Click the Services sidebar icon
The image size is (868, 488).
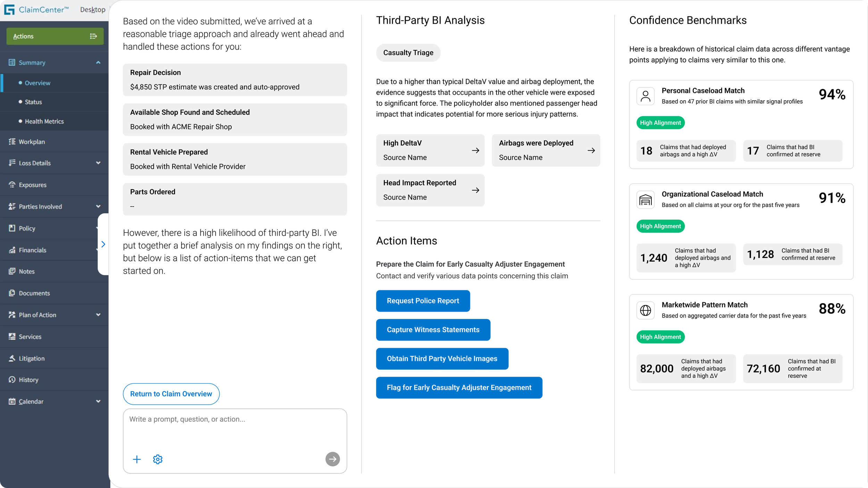[x=12, y=336]
